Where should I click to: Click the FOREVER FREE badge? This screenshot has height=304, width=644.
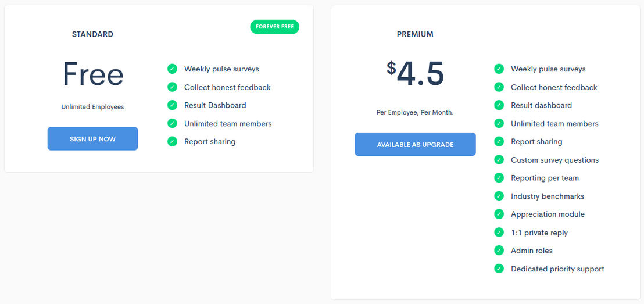coord(275,27)
